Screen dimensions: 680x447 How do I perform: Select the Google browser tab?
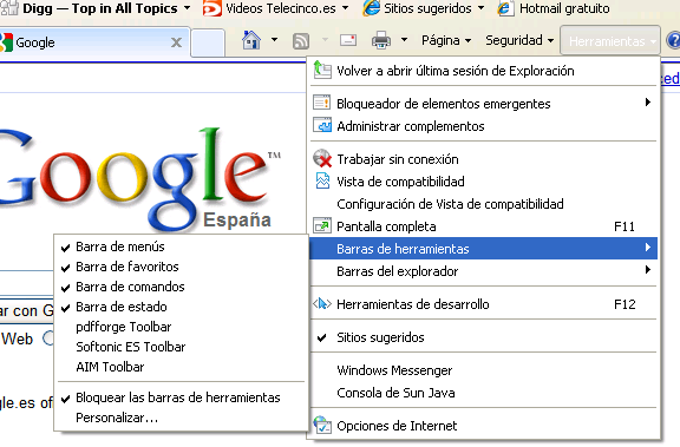coord(94,42)
